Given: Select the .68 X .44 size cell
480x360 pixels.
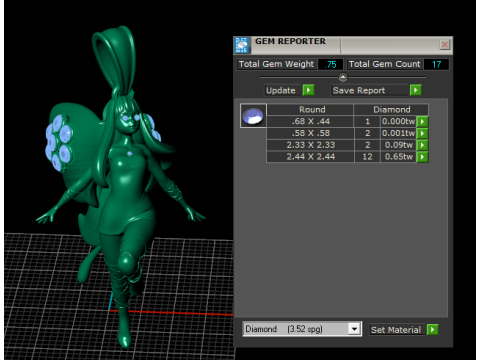Looking at the screenshot, I should pos(310,121).
